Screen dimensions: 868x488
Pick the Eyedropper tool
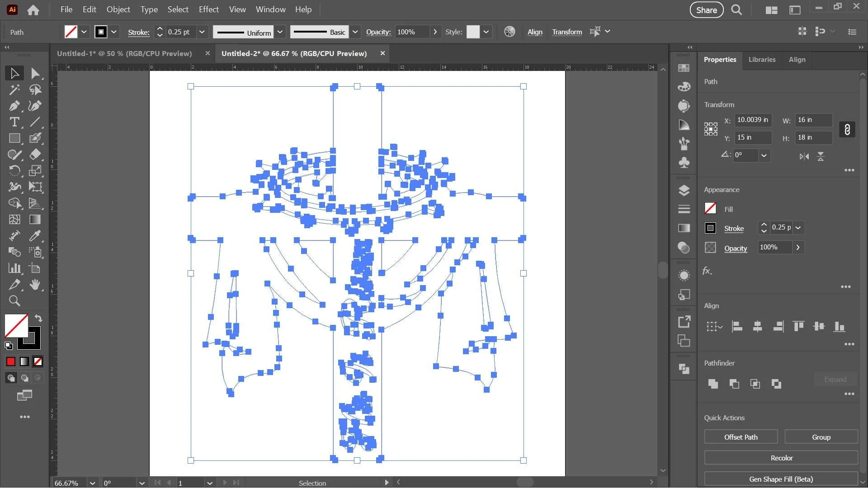click(x=35, y=235)
